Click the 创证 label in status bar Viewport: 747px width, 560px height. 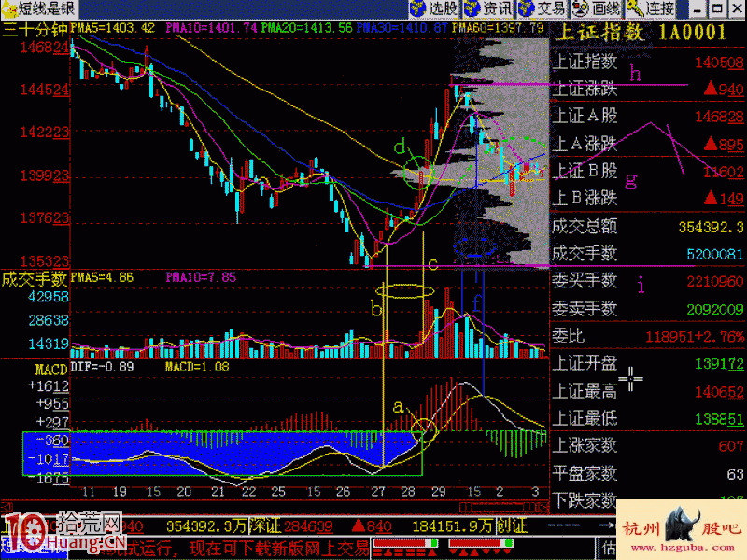point(512,526)
